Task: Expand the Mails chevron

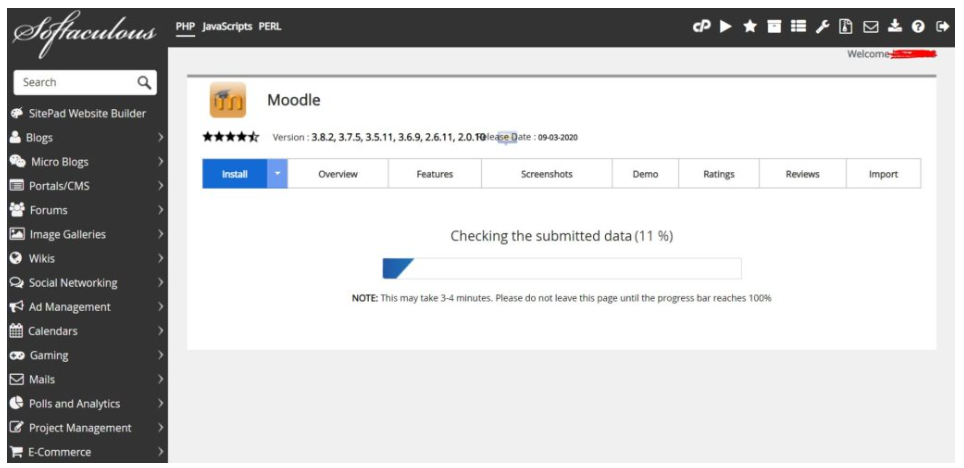Action: (x=160, y=379)
